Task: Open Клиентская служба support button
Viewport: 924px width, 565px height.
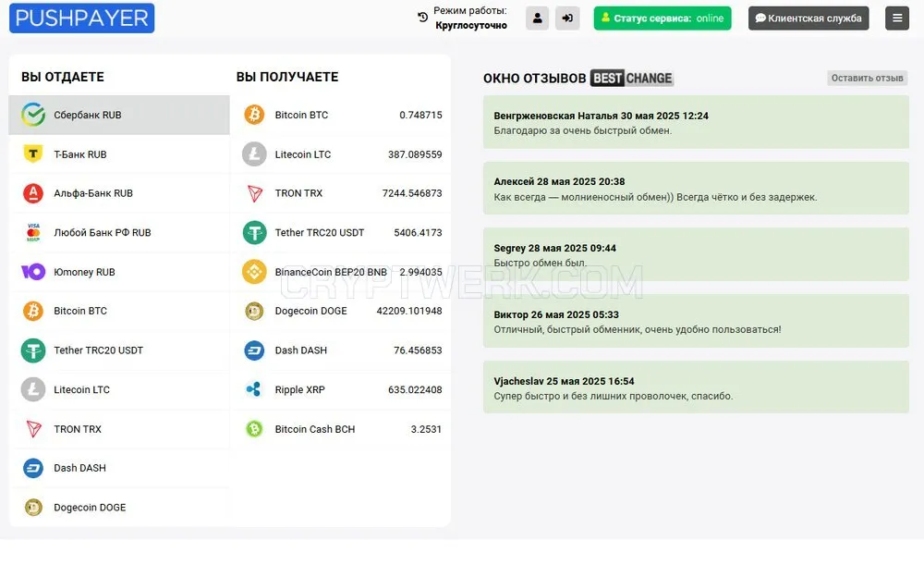Action: 808,18
